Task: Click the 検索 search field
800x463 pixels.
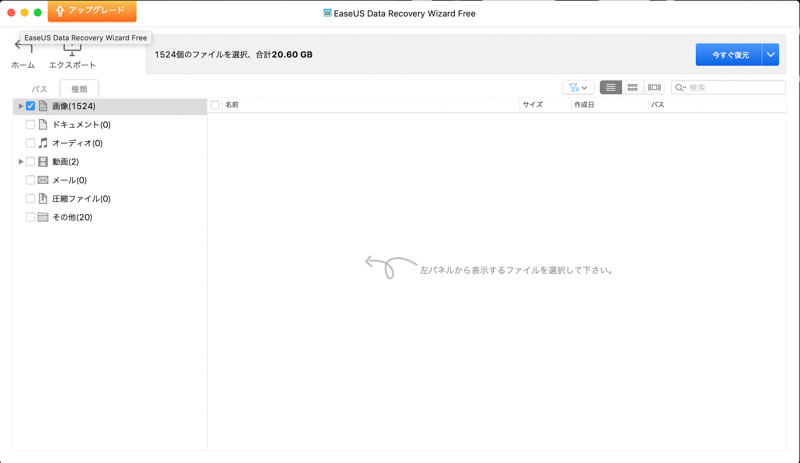Action: coord(728,88)
